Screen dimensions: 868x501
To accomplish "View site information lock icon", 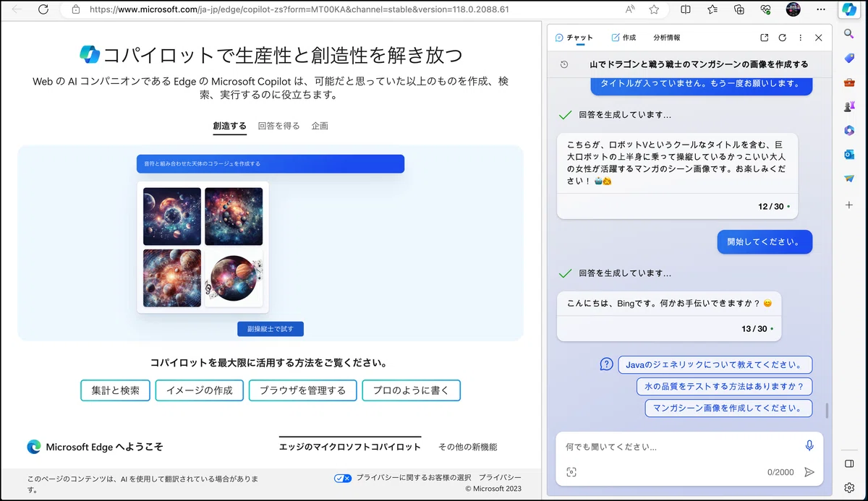I will pos(76,9).
